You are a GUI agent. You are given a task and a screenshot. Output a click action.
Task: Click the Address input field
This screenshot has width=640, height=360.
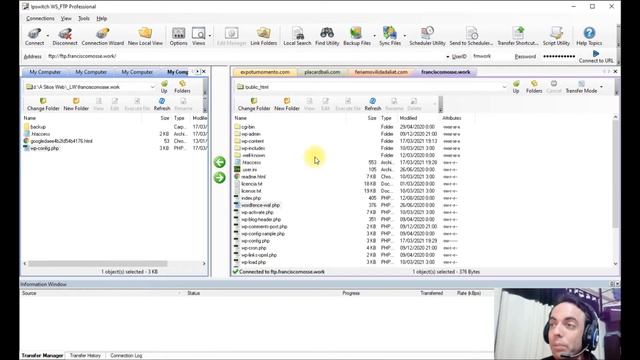(245, 56)
